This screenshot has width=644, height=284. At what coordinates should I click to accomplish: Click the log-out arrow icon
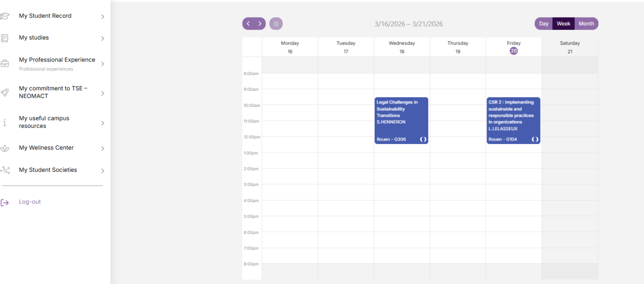click(x=5, y=202)
